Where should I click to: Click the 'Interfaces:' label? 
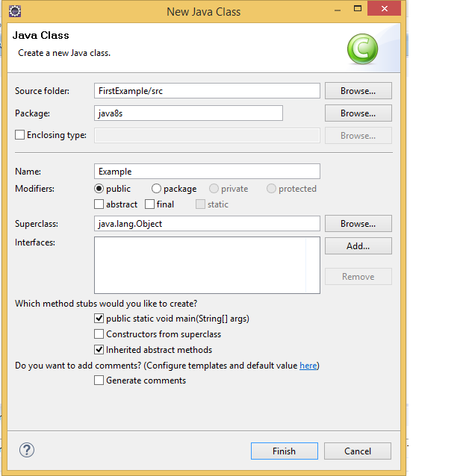click(35, 242)
